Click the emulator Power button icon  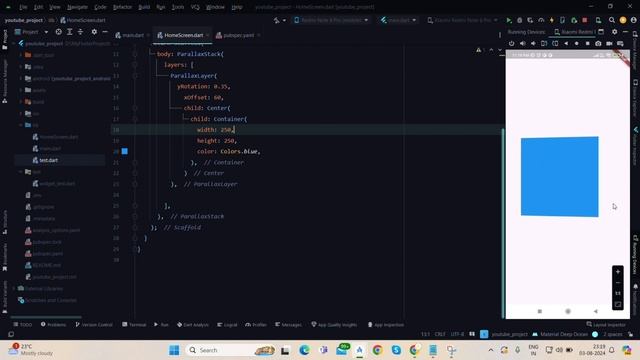[x=511, y=43]
